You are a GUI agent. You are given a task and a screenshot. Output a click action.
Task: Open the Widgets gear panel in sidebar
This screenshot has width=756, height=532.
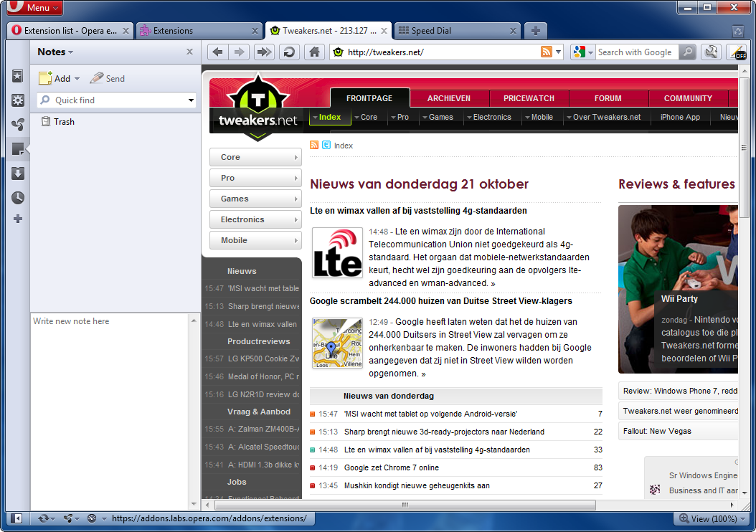(x=18, y=100)
